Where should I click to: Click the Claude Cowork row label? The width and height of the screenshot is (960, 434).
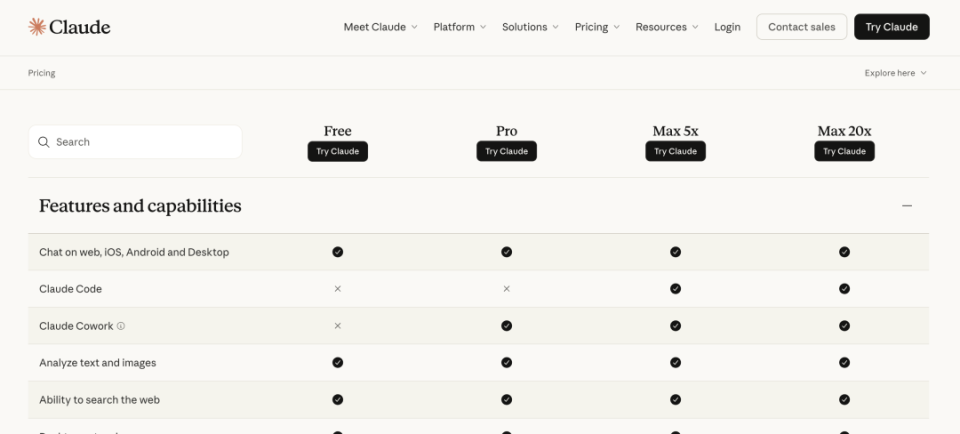tap(76, 326)
